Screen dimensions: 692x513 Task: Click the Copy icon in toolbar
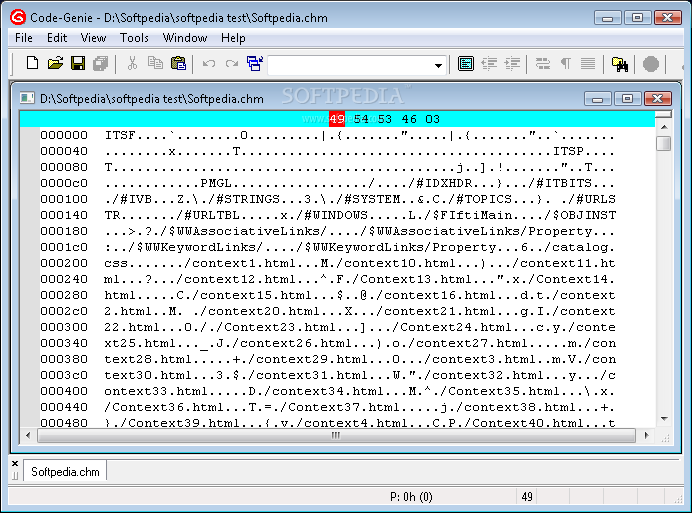(155, 64)
